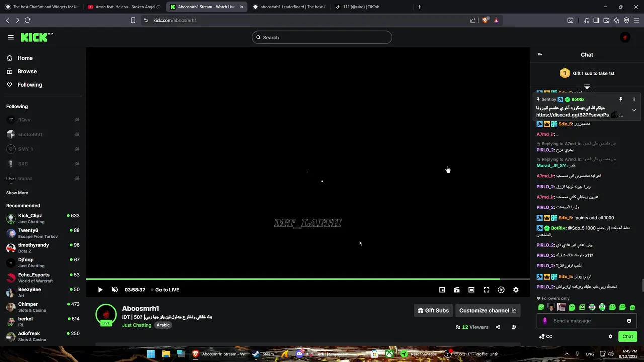
Task: Reload the current page
Action: (27, 20)
